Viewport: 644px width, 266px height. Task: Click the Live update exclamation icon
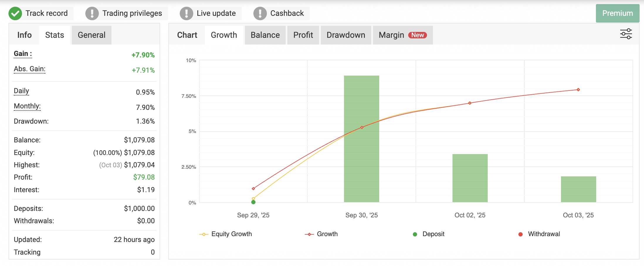pyautogui.click(x=187, y=13)
